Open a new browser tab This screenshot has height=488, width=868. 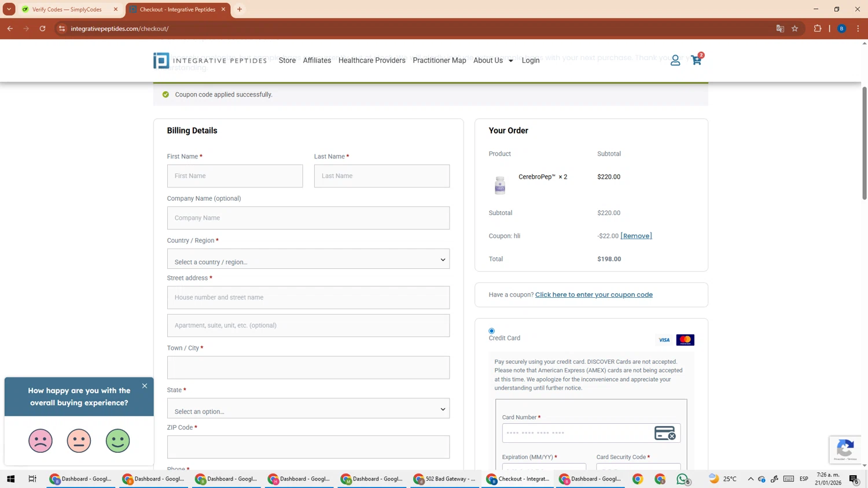pos(240,9)
